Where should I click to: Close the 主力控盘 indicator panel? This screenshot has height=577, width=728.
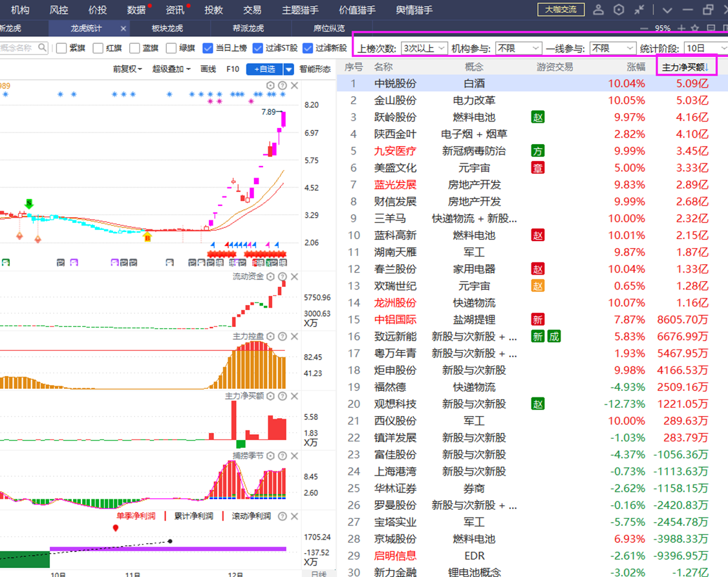[294, 336]
